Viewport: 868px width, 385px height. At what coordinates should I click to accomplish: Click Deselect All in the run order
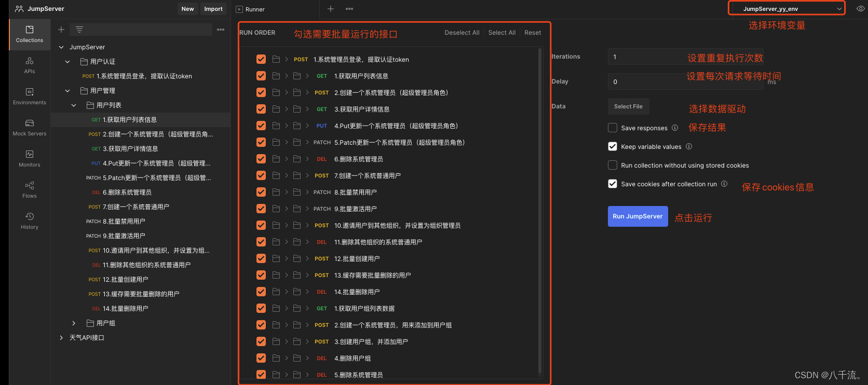coord(462,32)
